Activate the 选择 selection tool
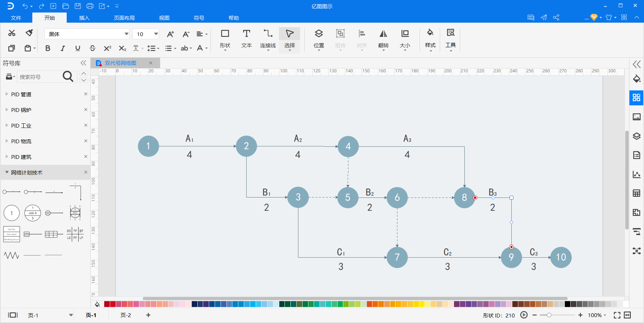Viewport: 644px width, 323px height. point(289,39)
